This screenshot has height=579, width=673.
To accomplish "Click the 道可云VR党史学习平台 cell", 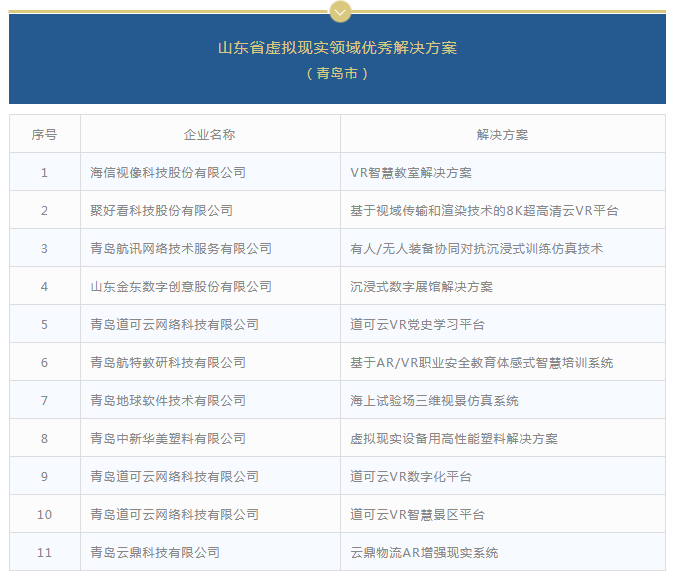I will coord(417,324).
